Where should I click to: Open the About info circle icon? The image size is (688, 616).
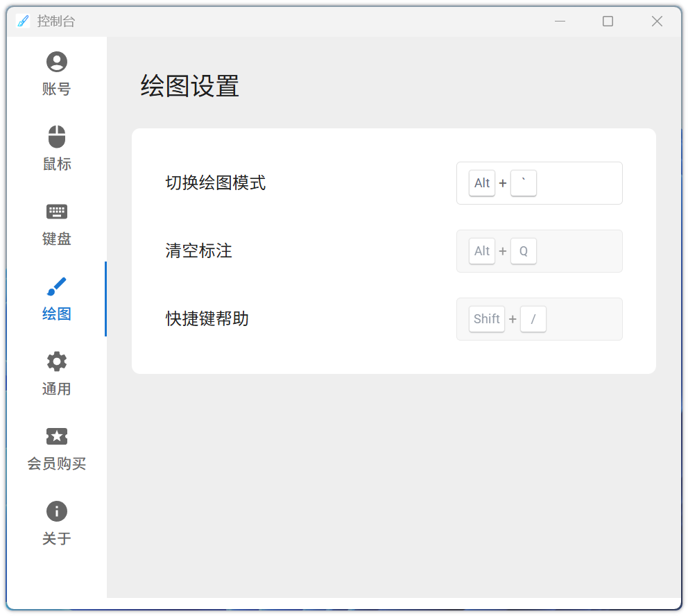pyautogui.click(x=57, y=511)
